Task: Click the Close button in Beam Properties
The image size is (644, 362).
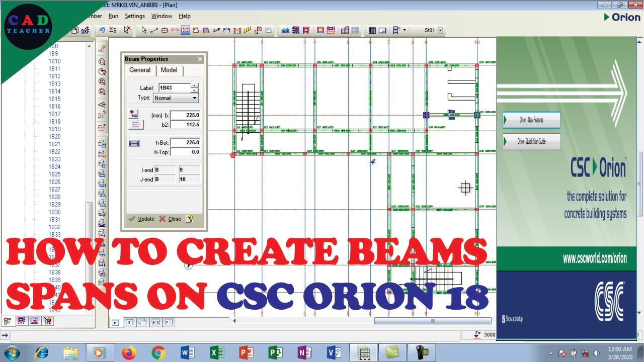Action: tap(170, 219)
